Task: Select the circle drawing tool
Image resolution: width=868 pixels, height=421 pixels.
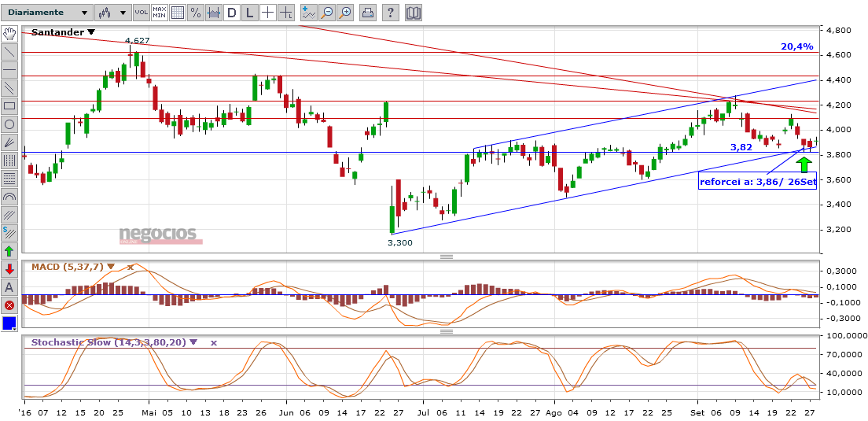Action: 9,124
